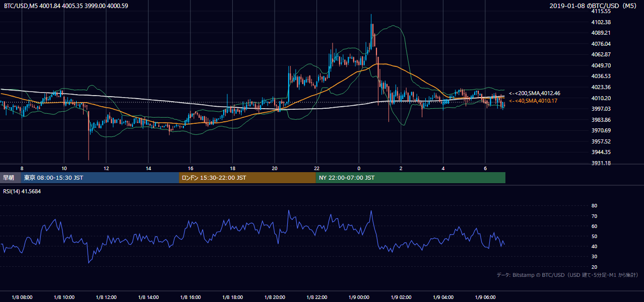Click the 4023.36 price axis value
The width and height of the screenshot is (644, 302).
pyautogui.click(x=601, y=87)
